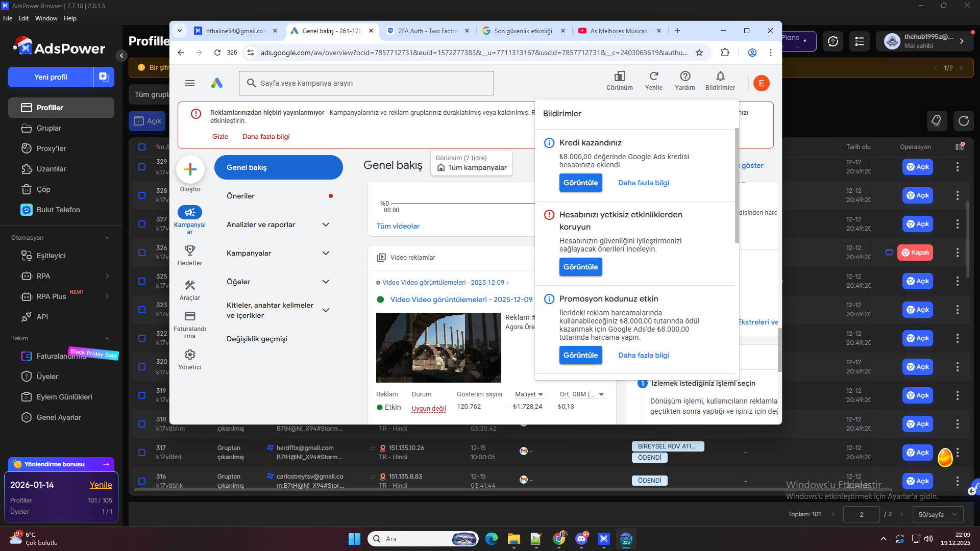Click the Google Ads search field
Screen dimensions: 980x551
366,83
